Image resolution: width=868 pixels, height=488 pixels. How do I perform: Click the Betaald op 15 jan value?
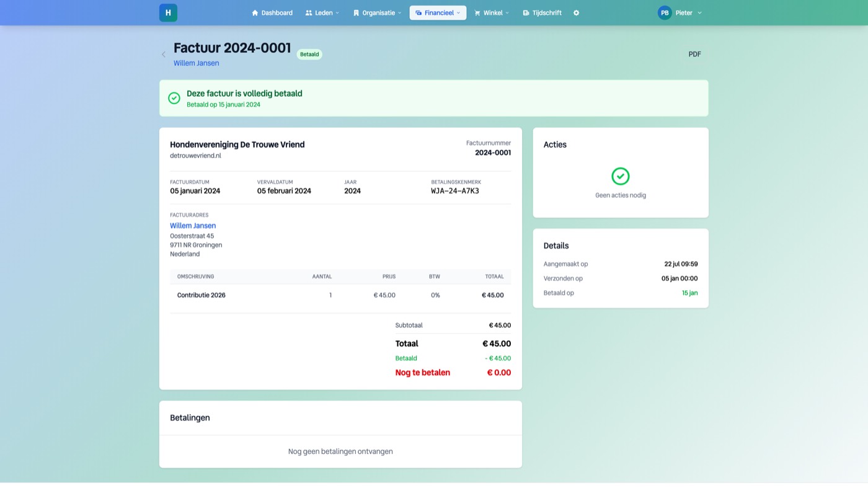tap(690, 293)
